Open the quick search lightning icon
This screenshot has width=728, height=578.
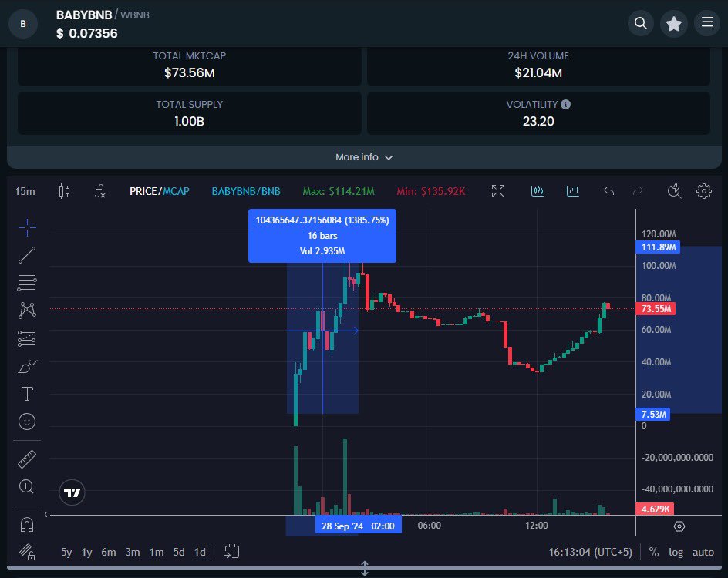pos(674,190)
